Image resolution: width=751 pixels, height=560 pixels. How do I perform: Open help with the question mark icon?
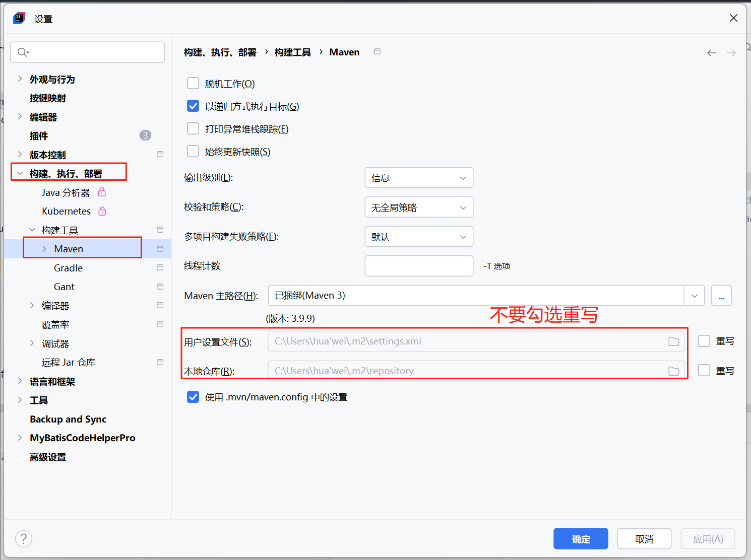(24, 539)
